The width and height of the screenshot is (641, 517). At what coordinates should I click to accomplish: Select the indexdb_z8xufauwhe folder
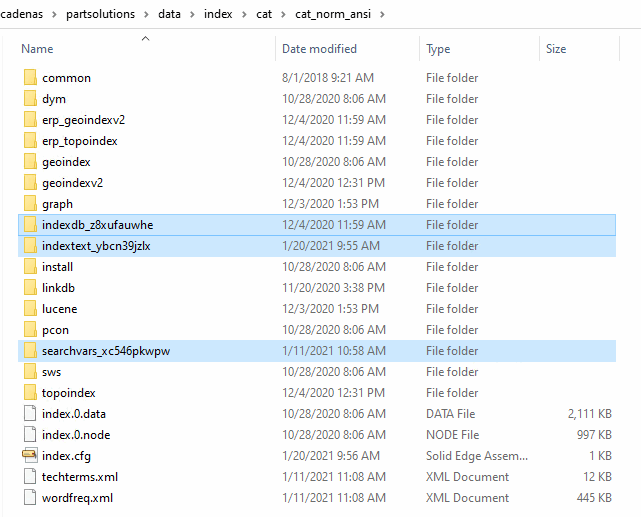pos(97,225)
